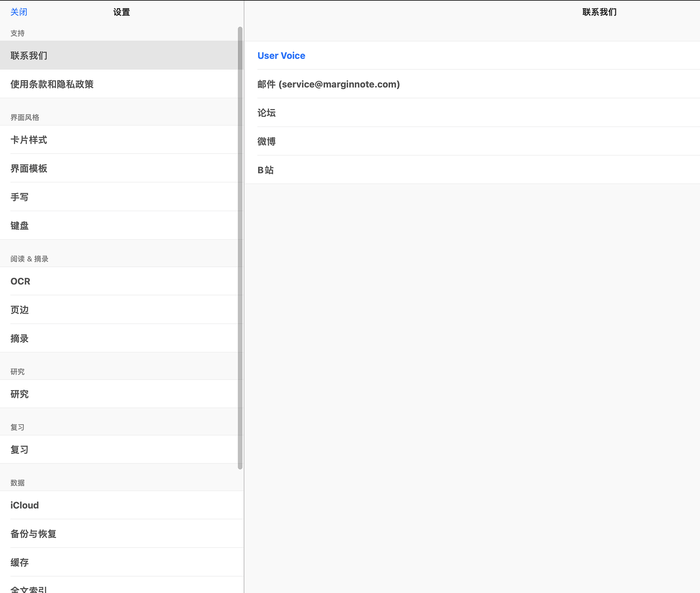Select 联系我们 in settings list
Image resolution: width=700 pixels, height=593 pixels.
point(122,55)
